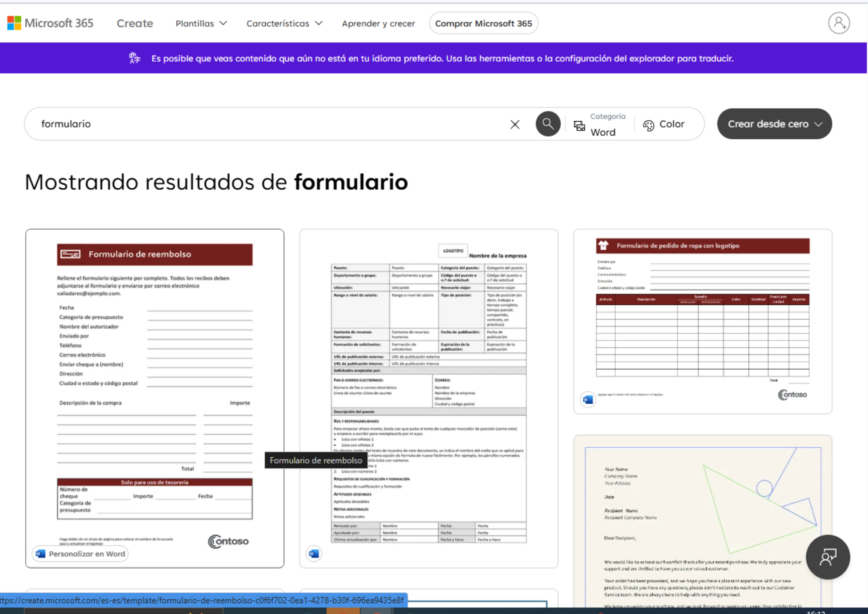Click the category image icon

click(579, 125)
